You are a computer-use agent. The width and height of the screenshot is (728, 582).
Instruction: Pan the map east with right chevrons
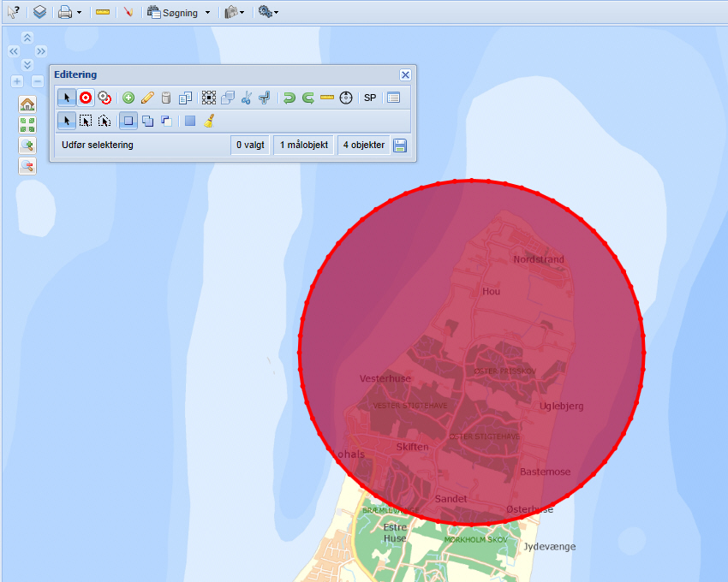point(41,51)
